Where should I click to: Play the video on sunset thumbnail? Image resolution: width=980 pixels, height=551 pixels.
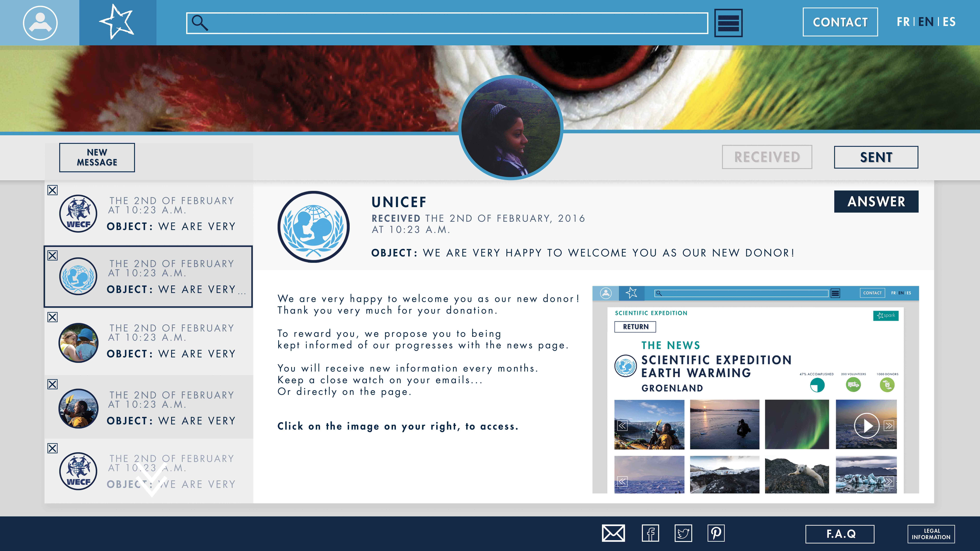pos(867,426)
